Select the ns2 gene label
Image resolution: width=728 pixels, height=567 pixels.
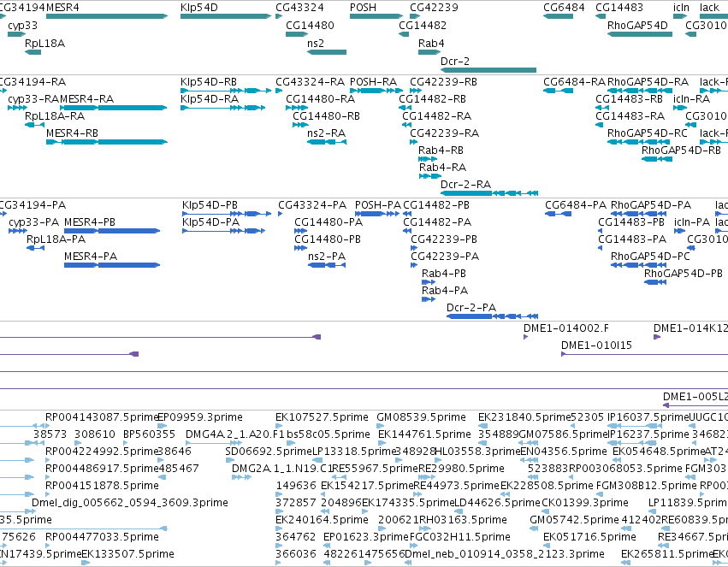point(316,43)
